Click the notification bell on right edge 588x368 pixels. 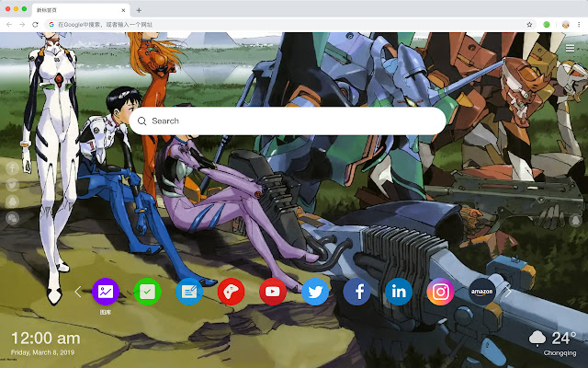575,221
